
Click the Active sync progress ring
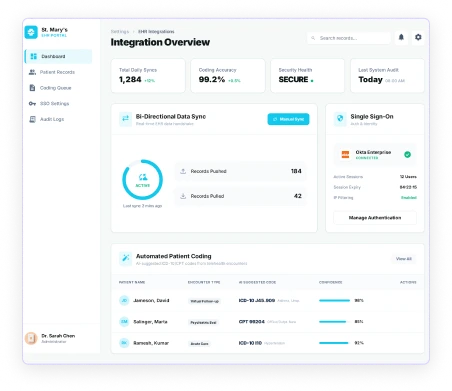(x=142, y=180)
